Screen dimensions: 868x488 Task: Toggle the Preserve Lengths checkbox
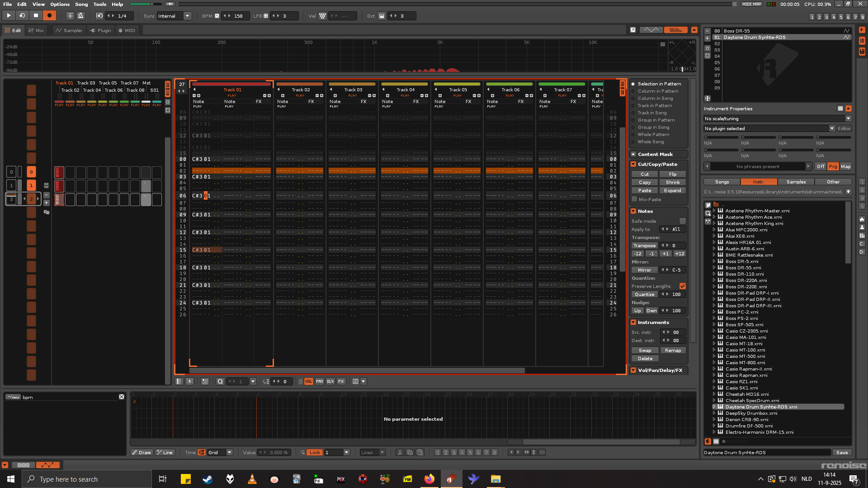682,286
